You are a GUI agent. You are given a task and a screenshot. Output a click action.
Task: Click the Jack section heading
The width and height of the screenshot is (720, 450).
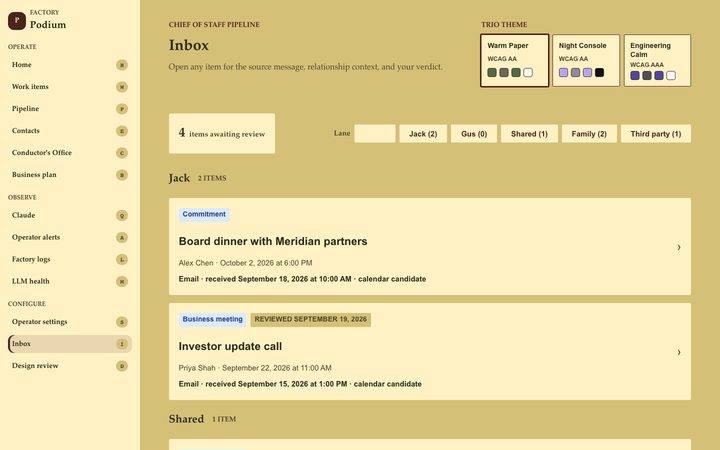179,178
